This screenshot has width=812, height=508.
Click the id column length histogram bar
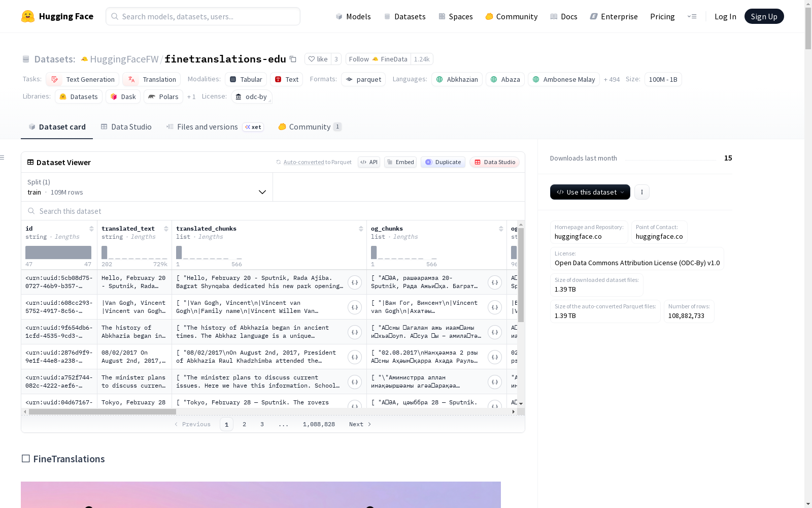tap(58, 252)
